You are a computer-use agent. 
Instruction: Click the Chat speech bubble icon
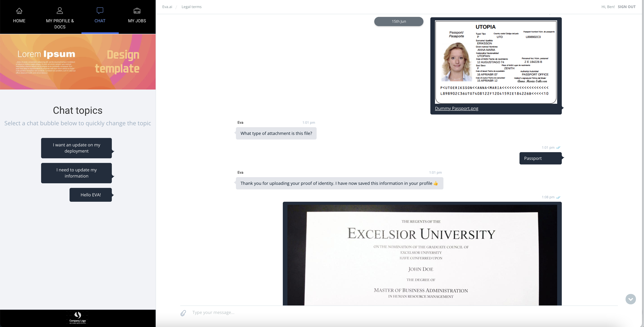(x=100, y=11)
